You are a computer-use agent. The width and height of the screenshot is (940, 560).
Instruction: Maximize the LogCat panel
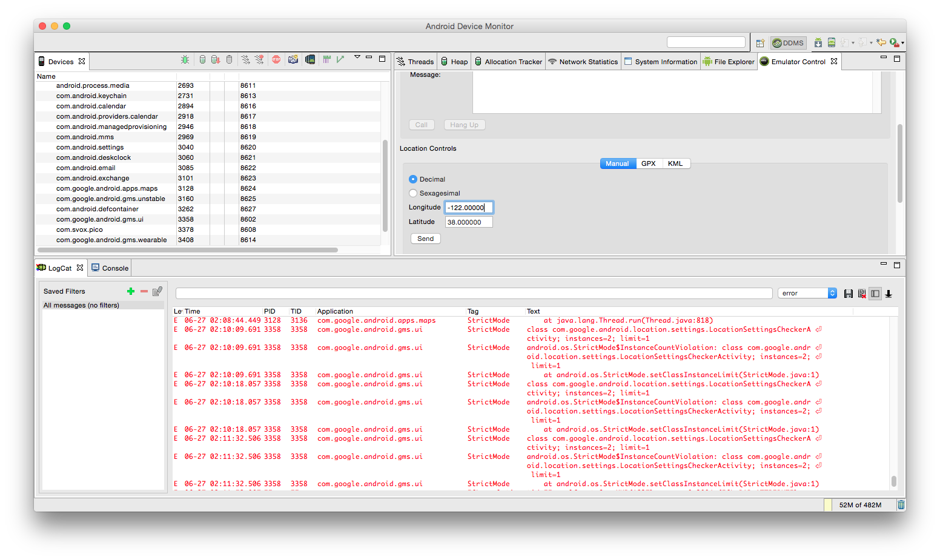pyautogui.click(x=897, y=265)
